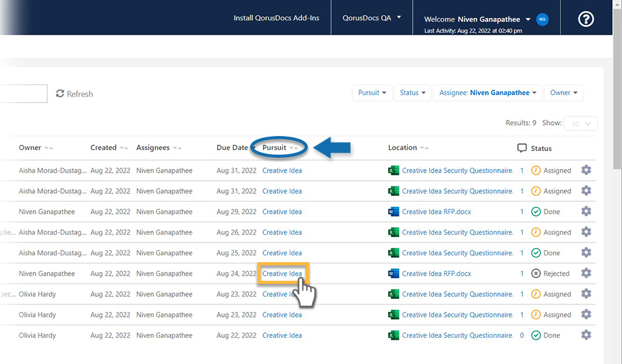Click Install QorusDocs Add-Ins
This screenshot has height=364, width=622.
click(276, 18)
